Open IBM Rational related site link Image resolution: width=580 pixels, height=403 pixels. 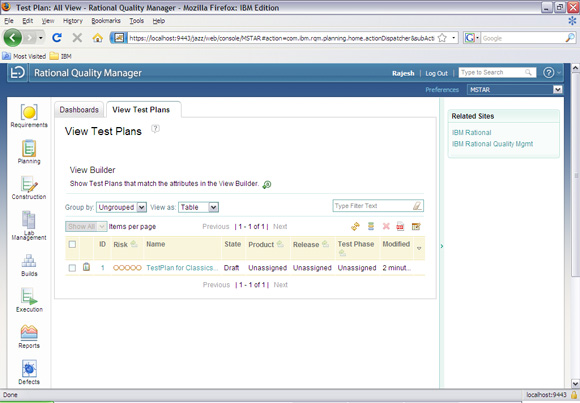472,132
